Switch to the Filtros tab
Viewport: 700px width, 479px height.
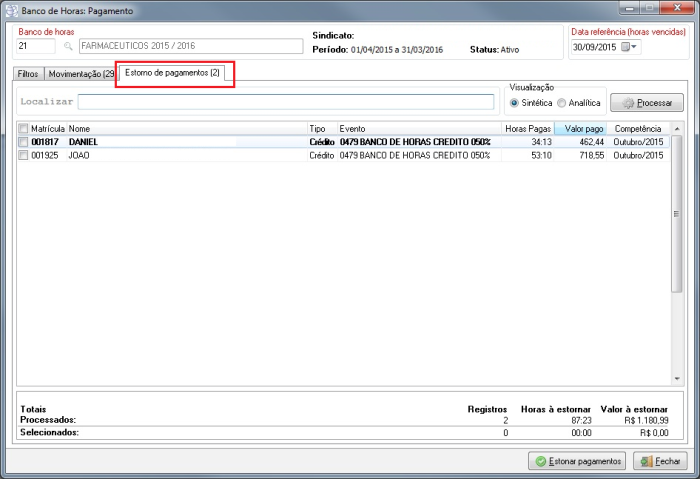28,74
